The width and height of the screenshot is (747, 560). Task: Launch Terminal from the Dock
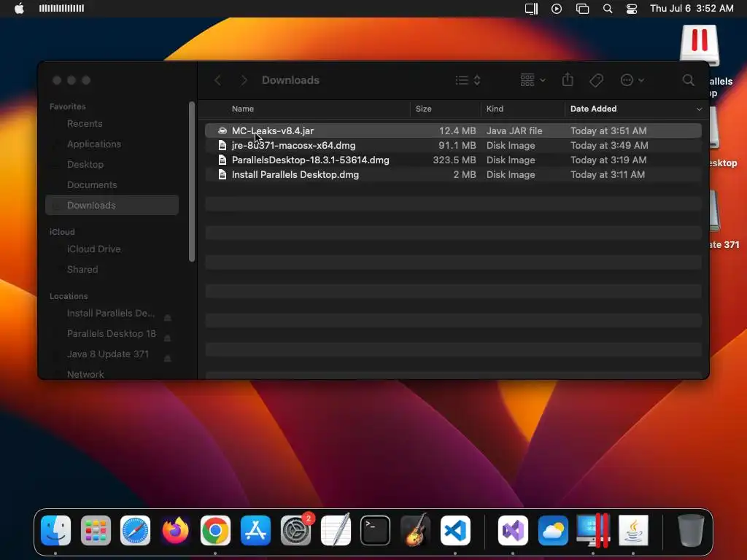tap(376, 530)
